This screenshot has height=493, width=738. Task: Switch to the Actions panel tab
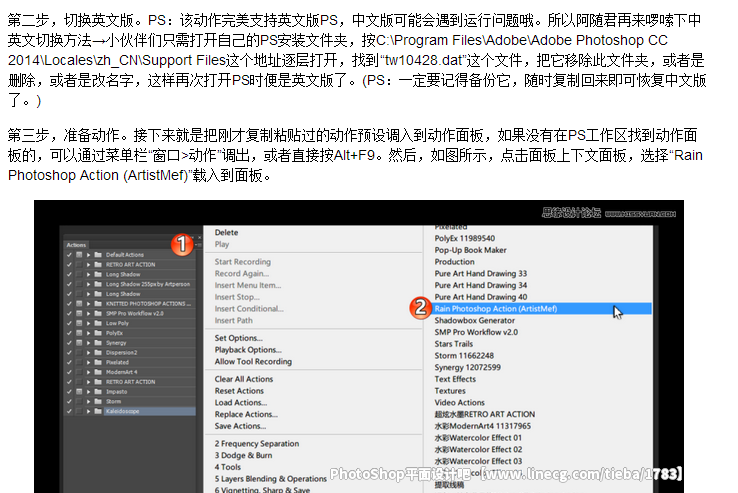pyautogui.click(x=76, y=245)
